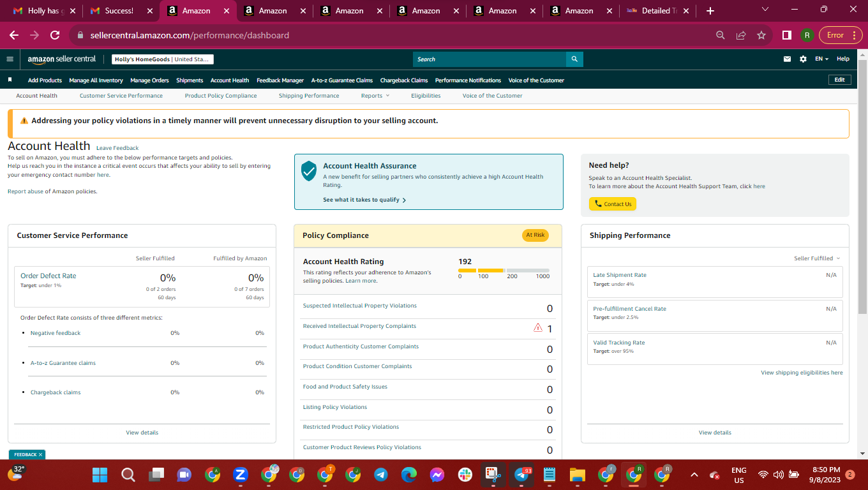Open the Product Policy Compliance tab

pyautogui.click(x=221, y=96)
